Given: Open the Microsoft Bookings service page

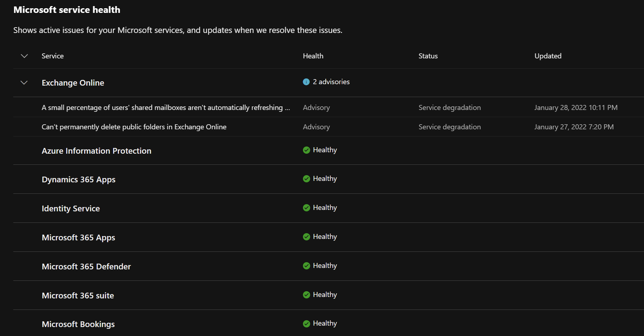Looking at the screenshot, I should pos(78,324).
